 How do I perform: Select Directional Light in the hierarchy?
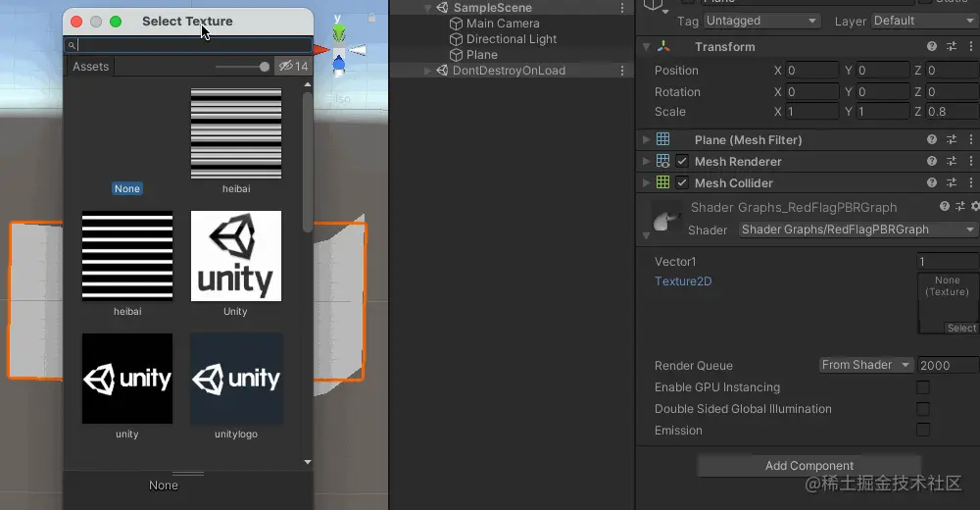(x=512, y=39)
